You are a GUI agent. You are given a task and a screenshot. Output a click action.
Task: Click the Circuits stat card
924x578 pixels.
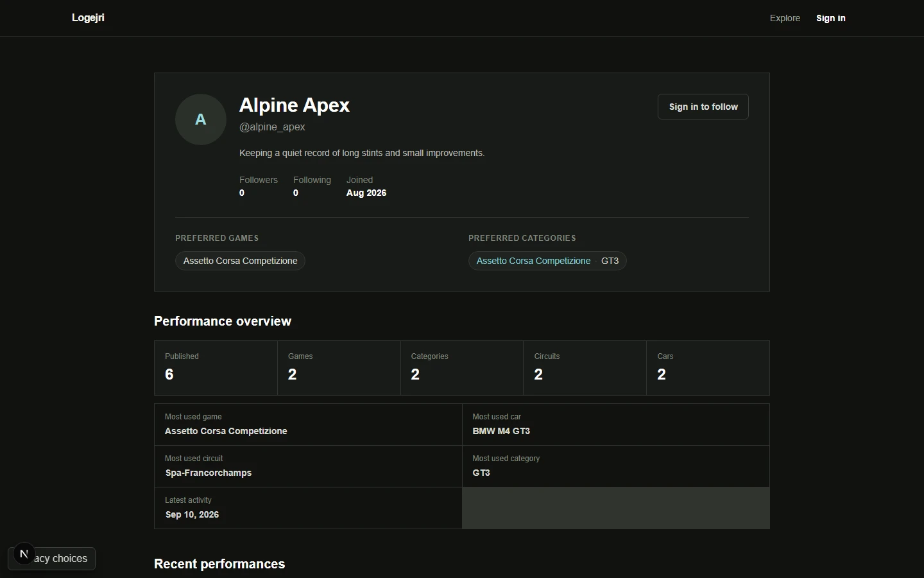pyautogui.click(x=585, y=368)
